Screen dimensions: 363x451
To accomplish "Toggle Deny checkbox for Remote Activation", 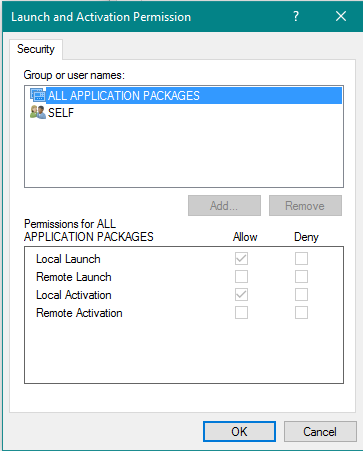I will (301, 312).
